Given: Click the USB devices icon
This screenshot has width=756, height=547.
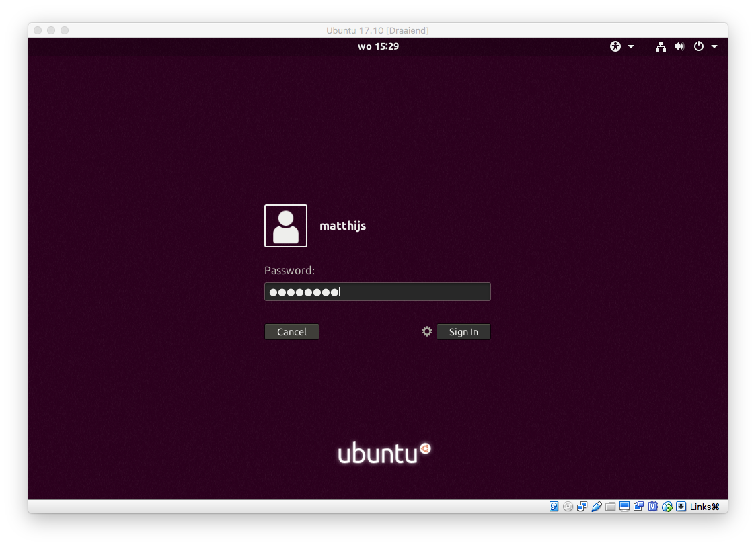Looking at the screenshot, I should pos(597,507).
